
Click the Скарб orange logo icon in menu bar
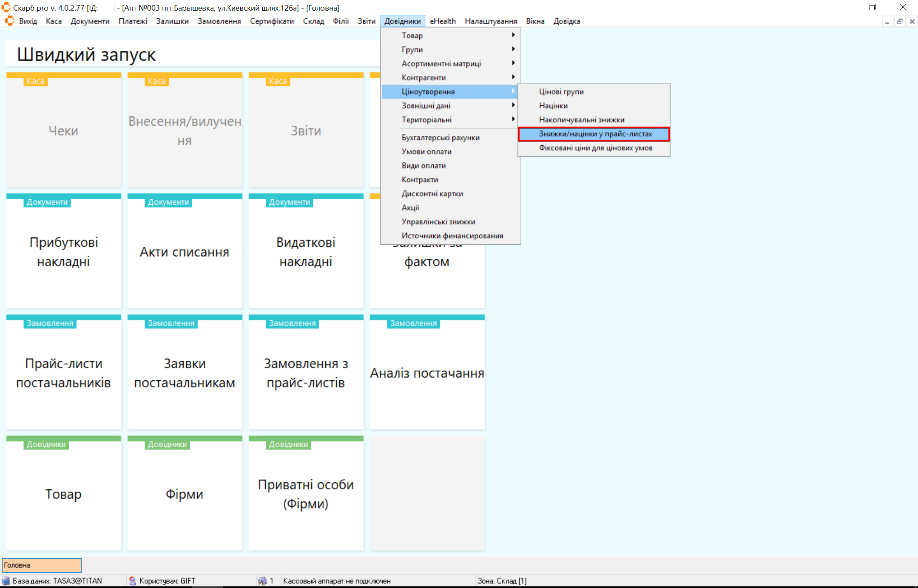(9, 21)
